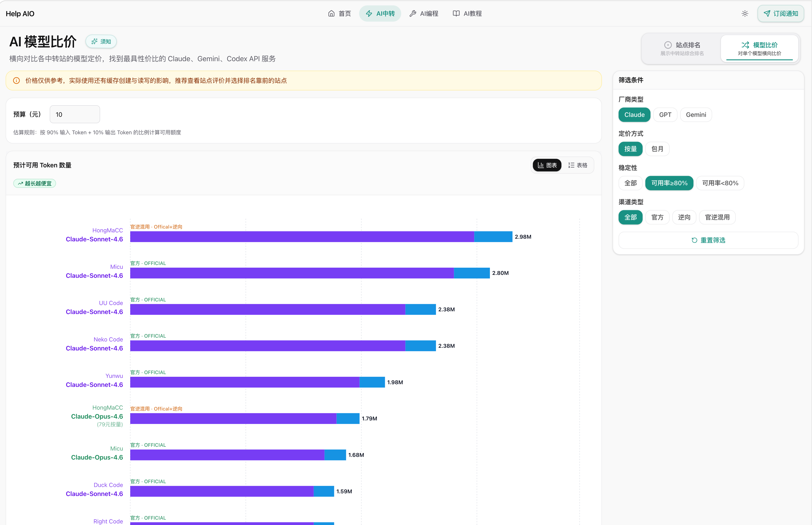Select the GPT vendor filter
The image size is (812, 525).
coord(665,115)
